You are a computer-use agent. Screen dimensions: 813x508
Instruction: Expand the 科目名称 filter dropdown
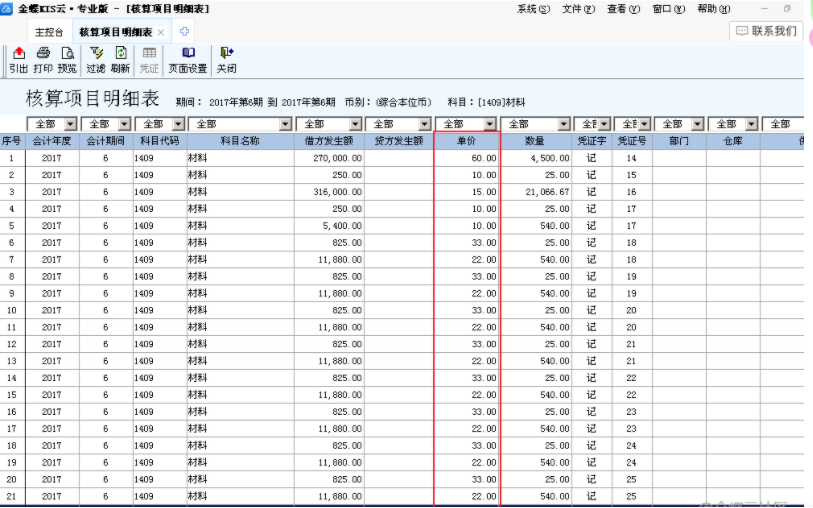click(286, 124)
